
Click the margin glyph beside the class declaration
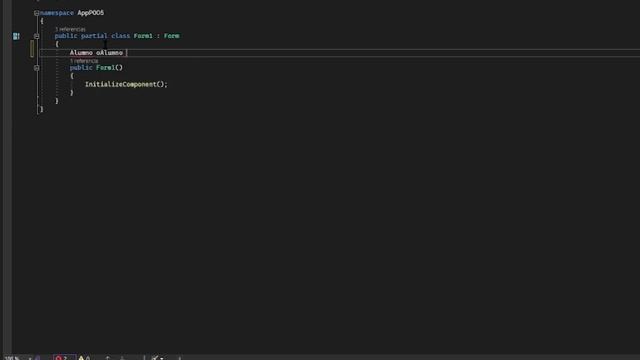[x=16, y=36]
